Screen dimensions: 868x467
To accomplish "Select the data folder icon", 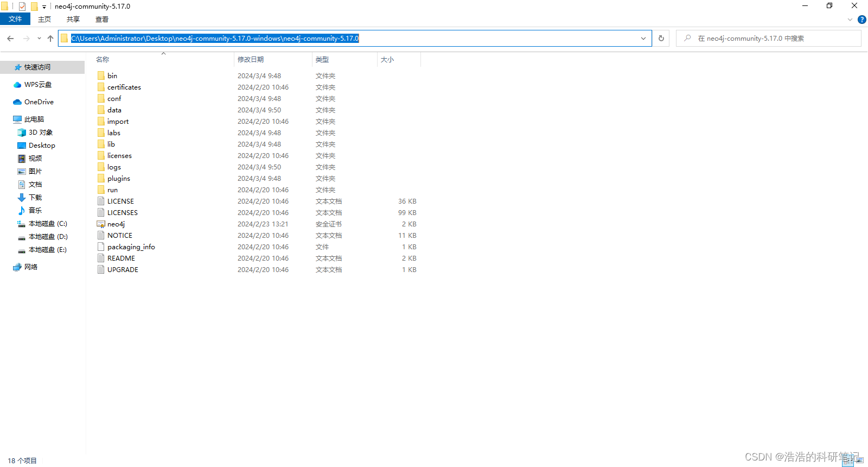I will pos(101,110).
